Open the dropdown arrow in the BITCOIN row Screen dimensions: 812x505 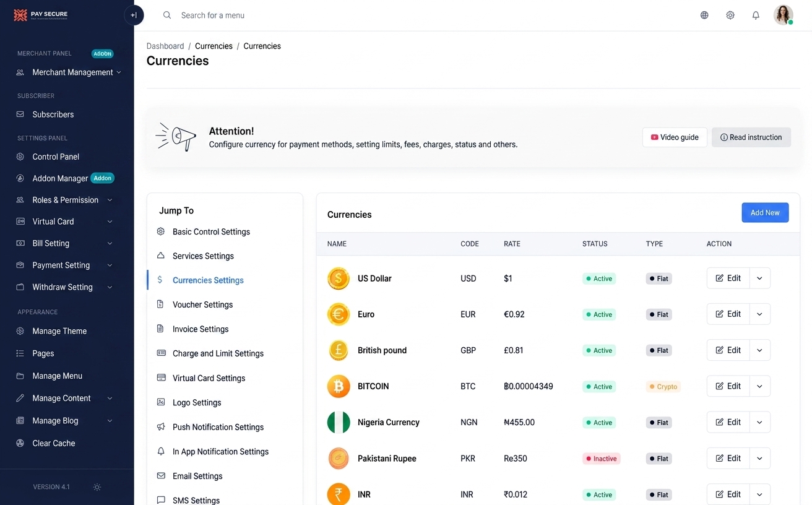759,386
